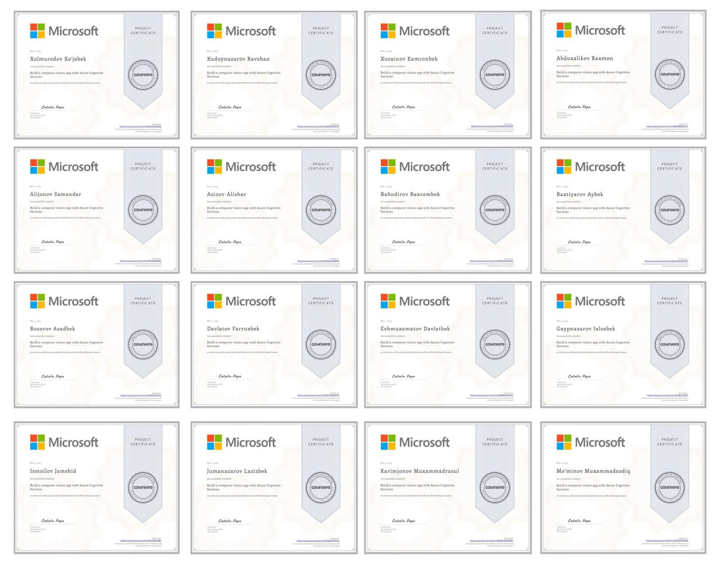The width and height of the screenshot is (719, 588).
Task: Click Coursera seal on Mo'minov Muxammadsodiq certificate
Action: coord(670,487)
